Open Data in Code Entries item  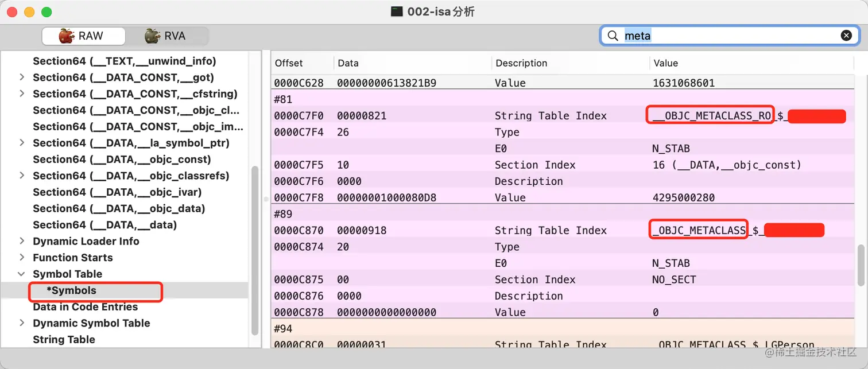point(85,307)
